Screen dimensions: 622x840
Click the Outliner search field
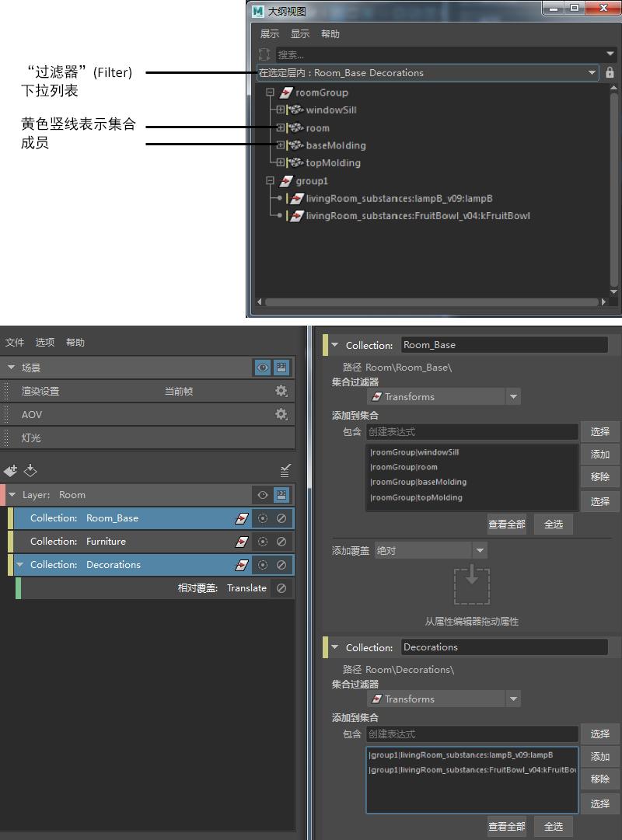pos(440,54)
